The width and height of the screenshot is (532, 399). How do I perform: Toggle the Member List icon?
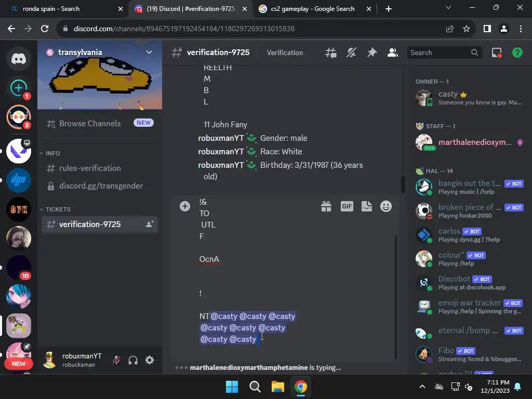393,52
